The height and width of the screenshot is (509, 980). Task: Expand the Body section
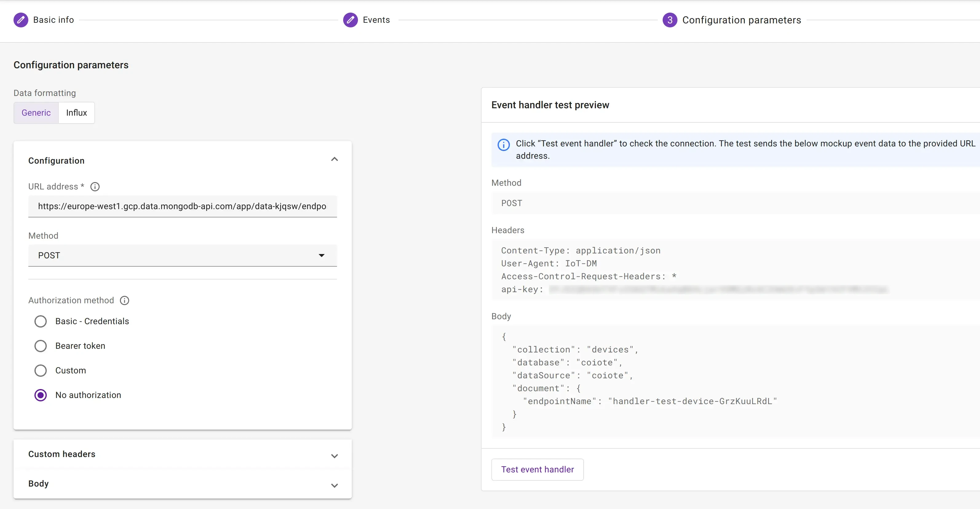coord(183,484)
